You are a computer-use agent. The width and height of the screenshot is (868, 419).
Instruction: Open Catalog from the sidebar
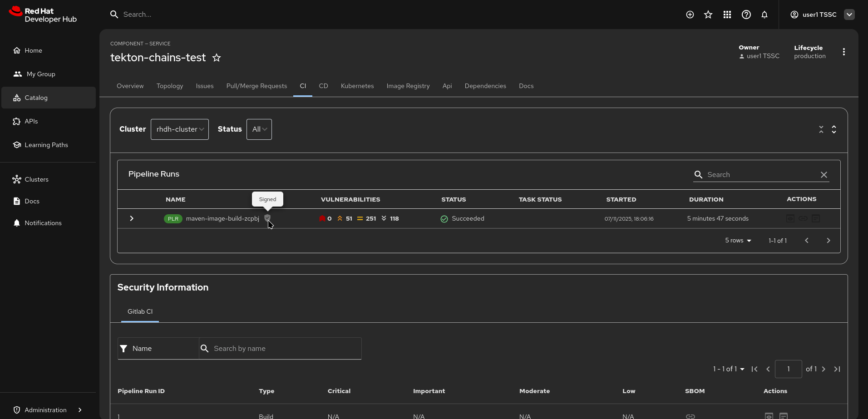pyautogui.click(x=36, y=98)
